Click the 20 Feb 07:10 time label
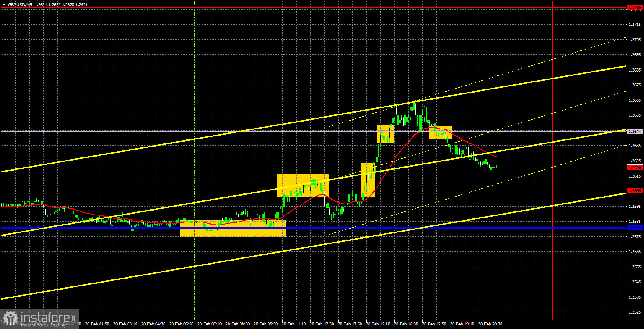The width and height of the screenshot is (644, 329). click(209, 324)
